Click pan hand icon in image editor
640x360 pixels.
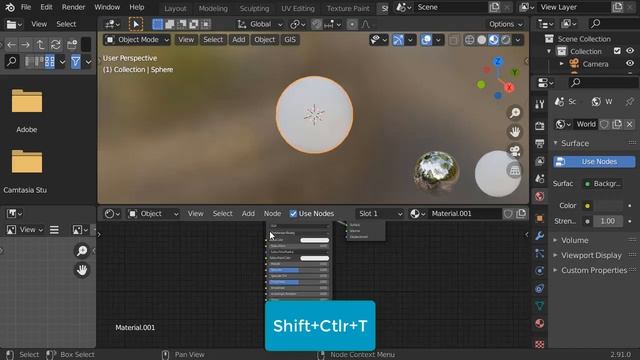pyautogui.click(x=82, y=270)
